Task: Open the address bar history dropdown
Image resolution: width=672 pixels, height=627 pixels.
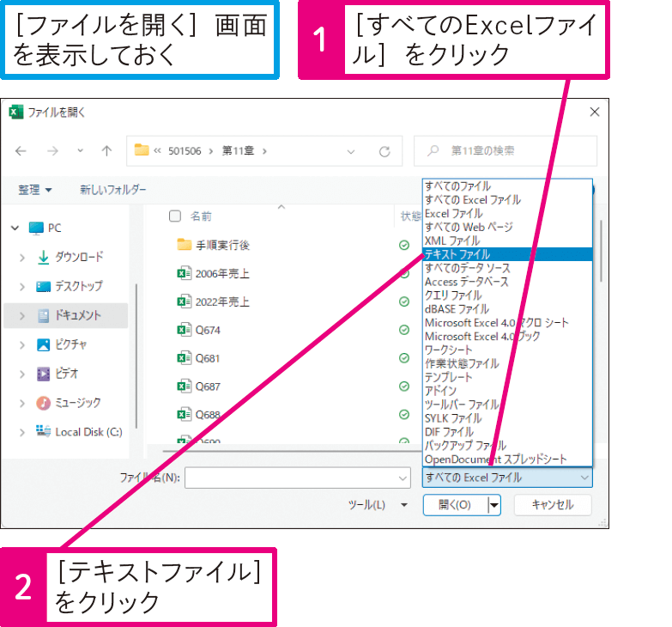Action: pyautogui.click(x=351, y=151)
